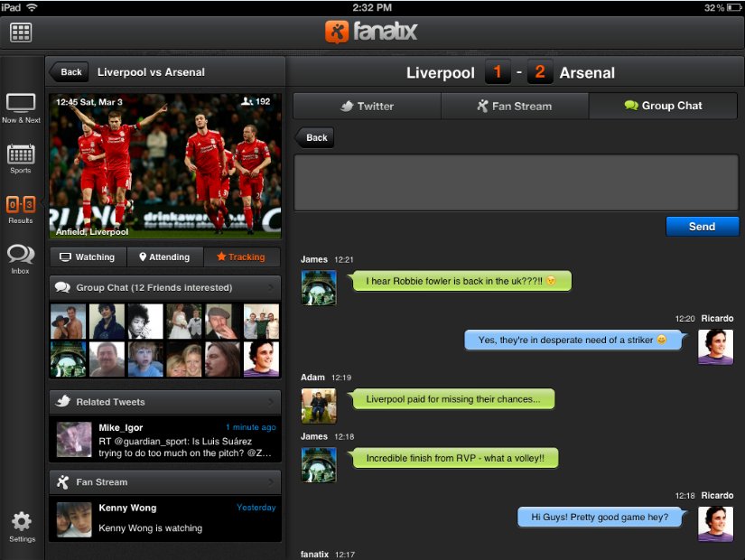This screenshot has height=560, width=745.
Task: Switch to the Fan Stream tab
Action: [515, 106]
